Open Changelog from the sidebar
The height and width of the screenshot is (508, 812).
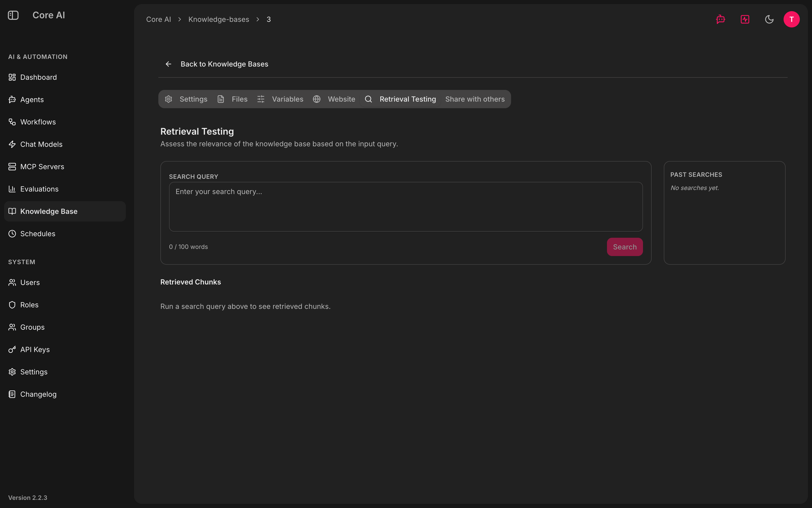pos(65,394)
